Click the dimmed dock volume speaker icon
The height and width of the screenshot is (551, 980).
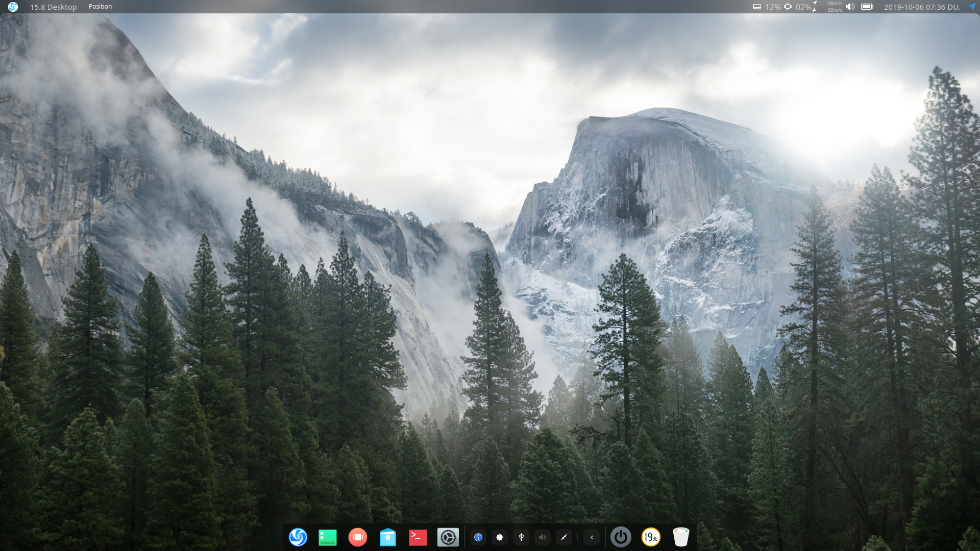pos(543,537)
